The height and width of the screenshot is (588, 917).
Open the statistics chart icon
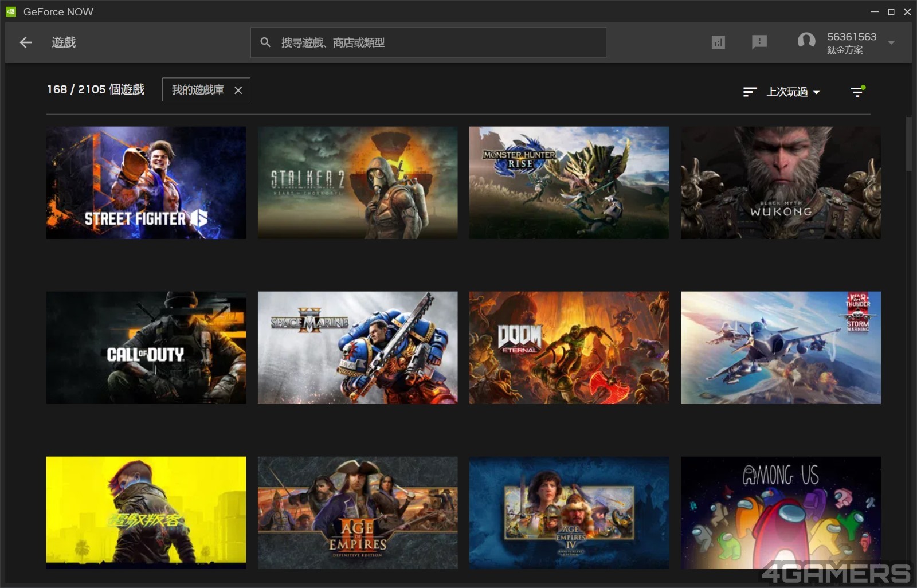tap(718, 42)
